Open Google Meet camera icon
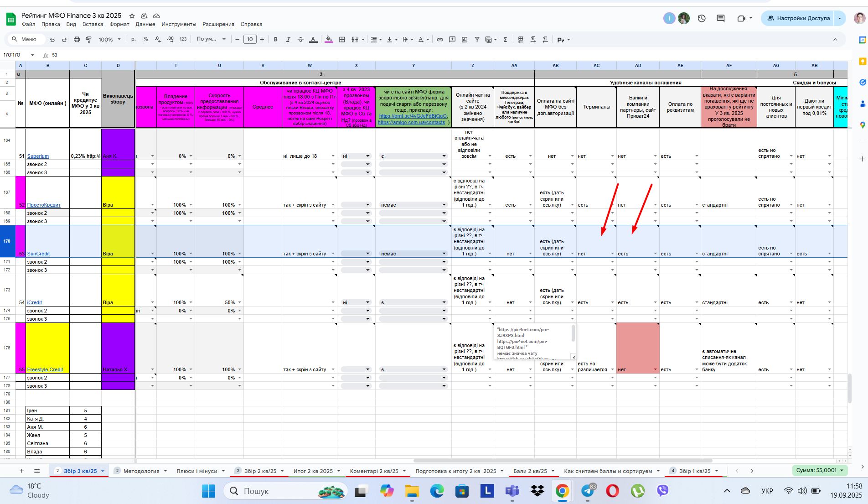 (741, 18)
